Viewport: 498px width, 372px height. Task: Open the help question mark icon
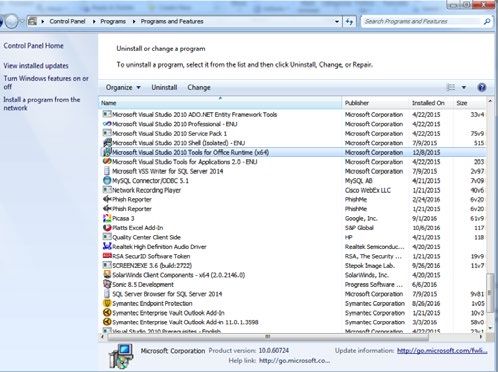click(482, 87)
